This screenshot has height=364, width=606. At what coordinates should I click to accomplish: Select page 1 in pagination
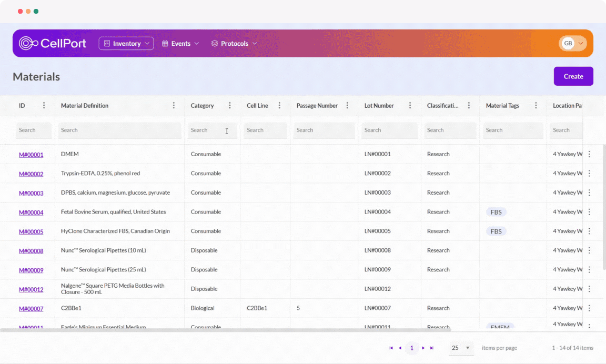[411, 348]
